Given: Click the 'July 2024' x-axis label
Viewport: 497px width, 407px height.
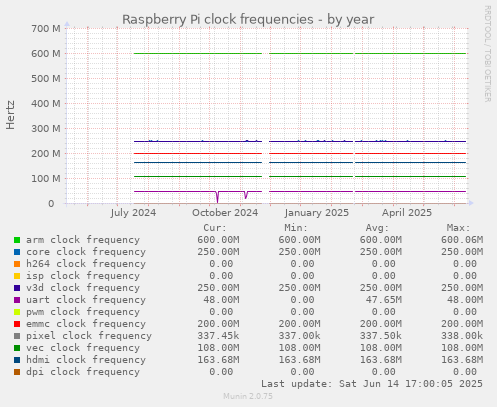Looking at the screenshot, I should [x=133, y=213].
